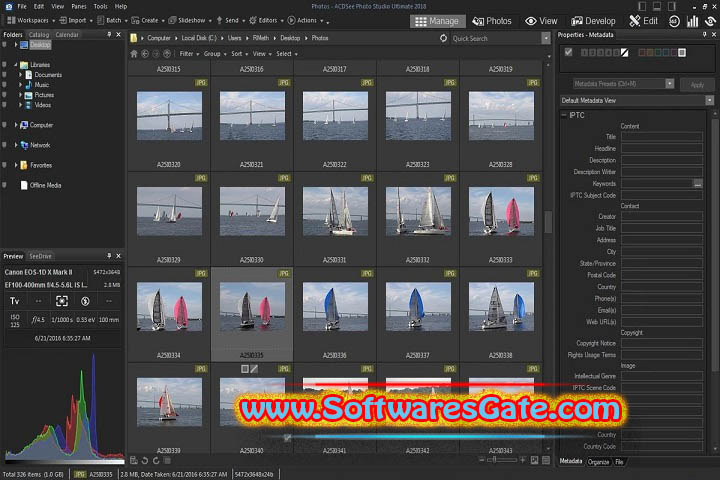720x480 pixels.
Task: Toggle Easy-Select marker beside Network
Action: click(5, 145)
